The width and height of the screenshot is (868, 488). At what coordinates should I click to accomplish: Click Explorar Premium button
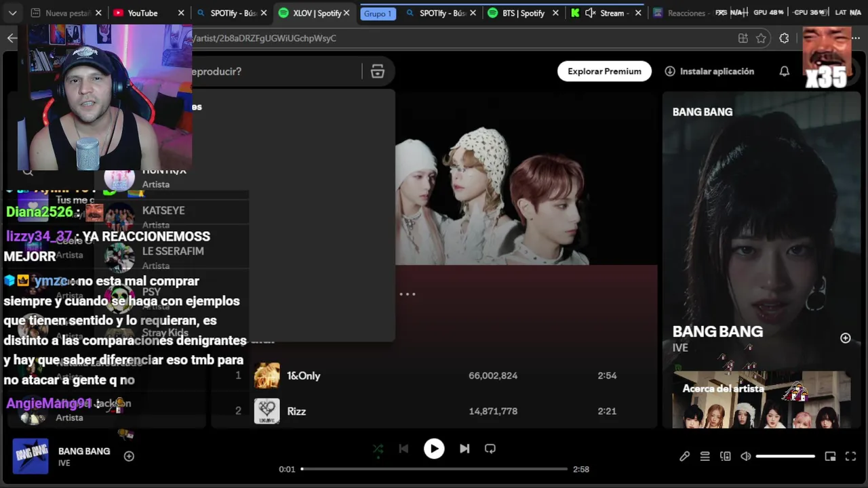coord(604,71)
